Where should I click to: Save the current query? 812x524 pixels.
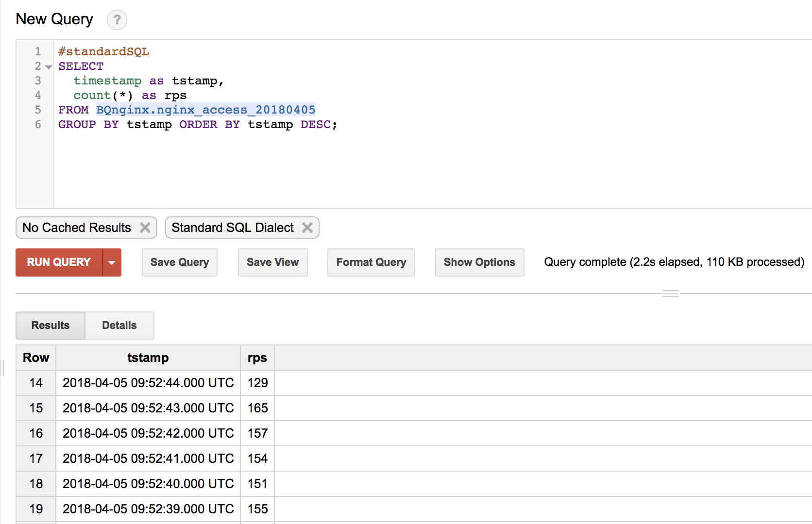(x=179, y=262)
